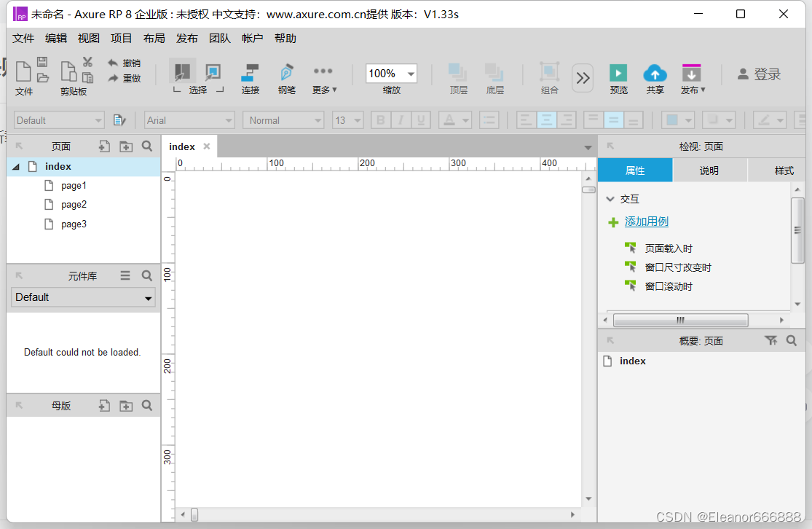Viewport: 812px width, 529px height.
Task: Open the font color swatch
Action: 451,119
